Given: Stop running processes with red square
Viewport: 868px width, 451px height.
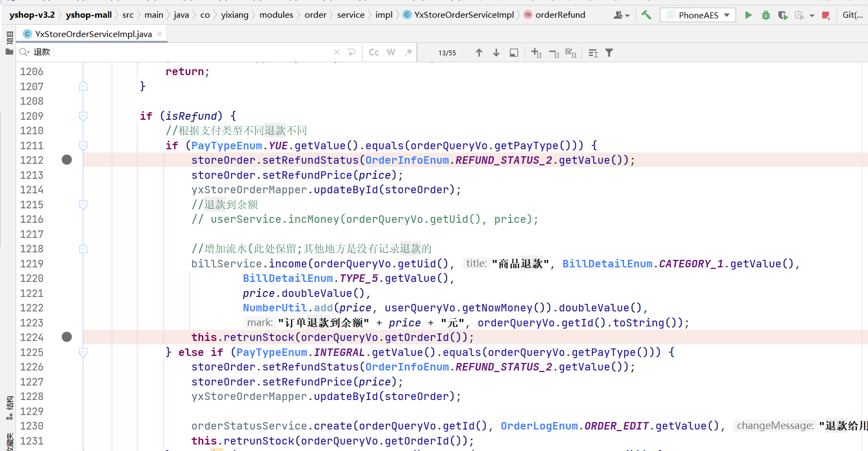Looking at the screenshot, I should coord(826,15).
